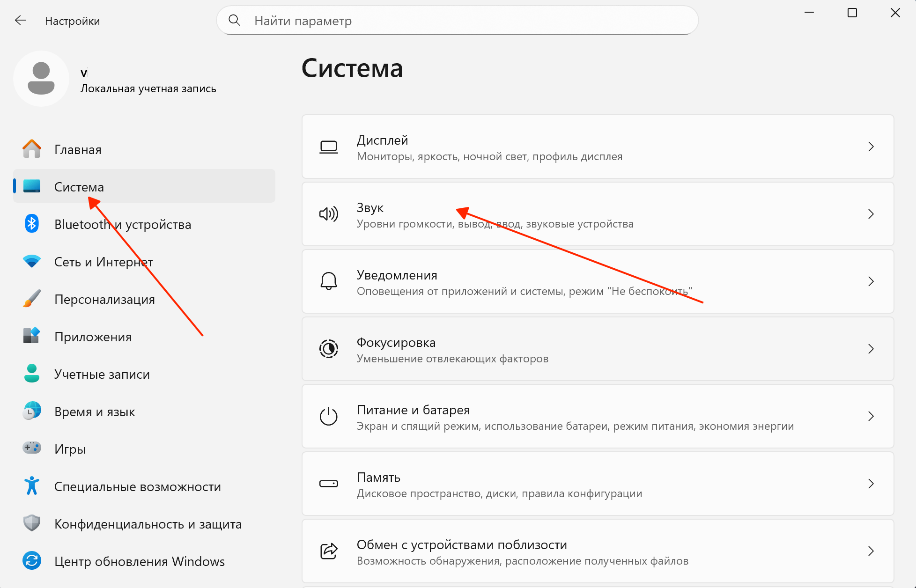The width and height of the screenshot is (916, 588).
Task: Click the paintbrush Персонализация icon
Action: [x=32, y=299]
